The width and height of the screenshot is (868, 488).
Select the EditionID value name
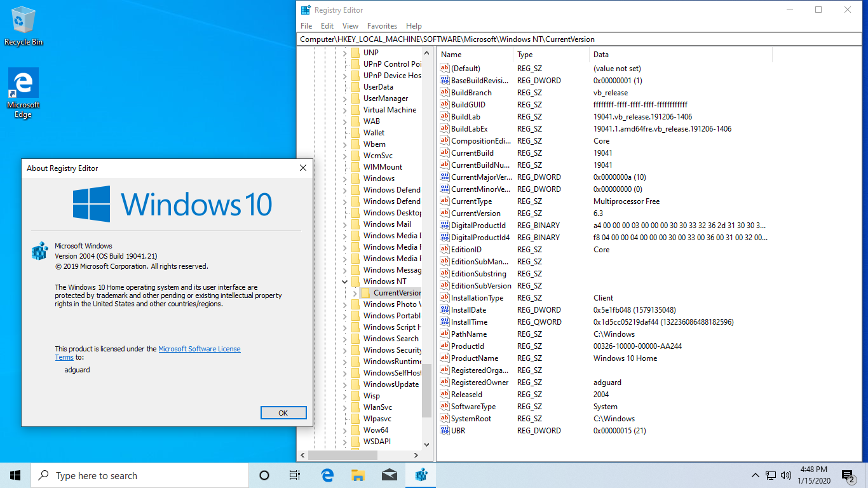[466, 250]
